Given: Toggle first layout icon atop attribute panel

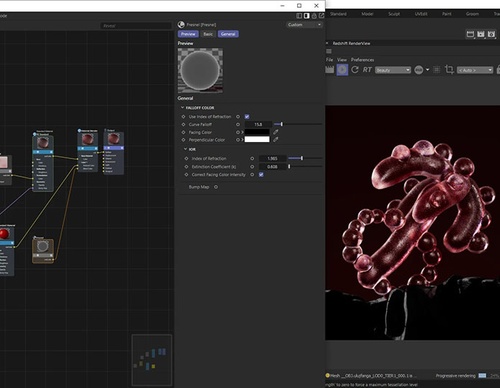Looking at the screenshot, I should (x=299, y=16).
